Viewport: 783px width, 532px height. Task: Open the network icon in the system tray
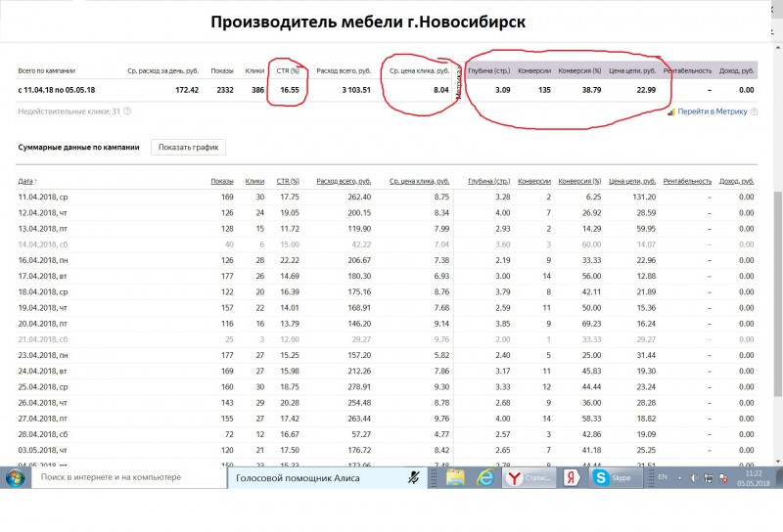(708, 478)
